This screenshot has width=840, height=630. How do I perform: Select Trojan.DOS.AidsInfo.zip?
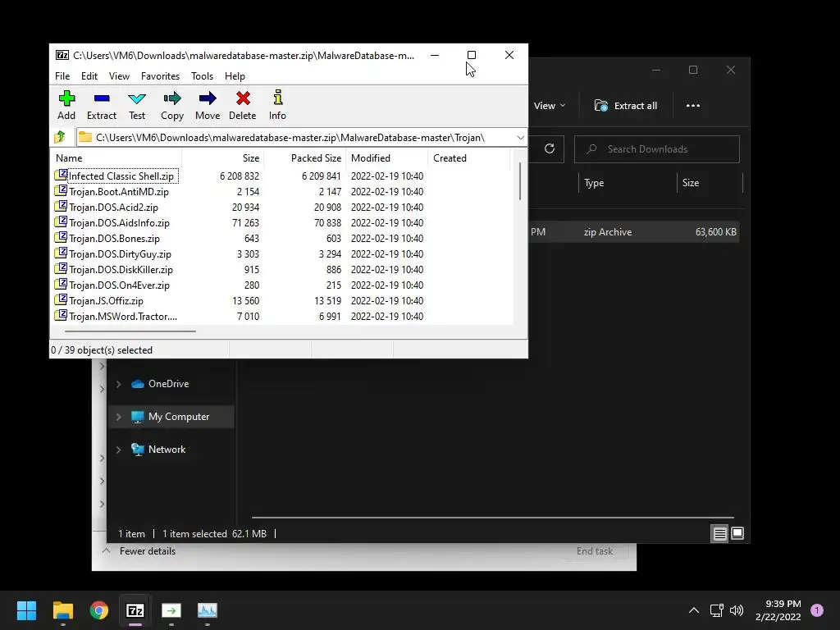click(119, 222)
